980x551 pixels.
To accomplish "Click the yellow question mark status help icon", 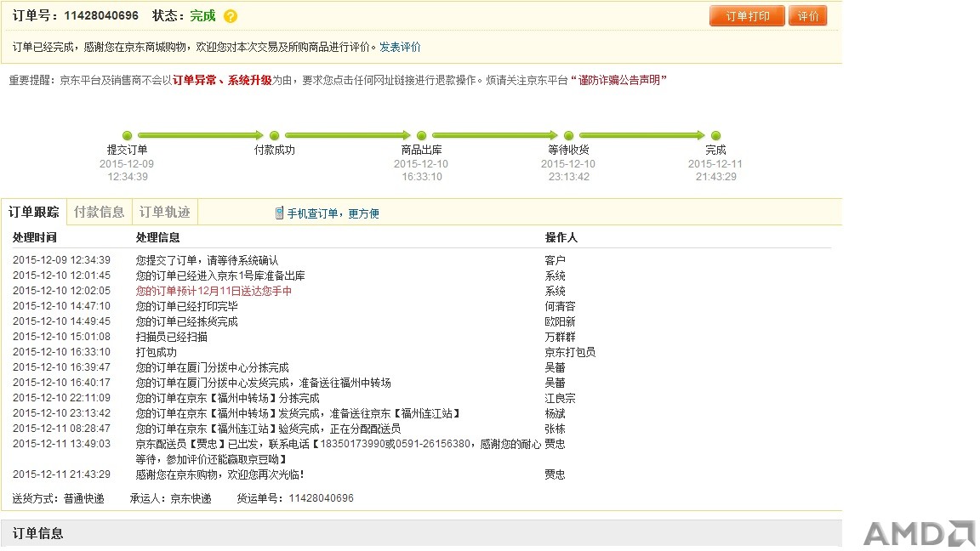I will click(231, 16).
